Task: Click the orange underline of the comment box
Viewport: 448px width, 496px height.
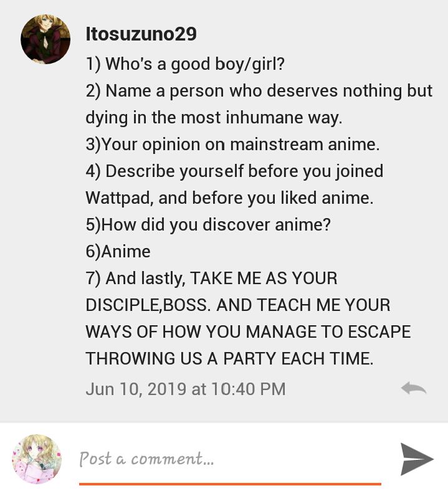Action: pos(230,484)
